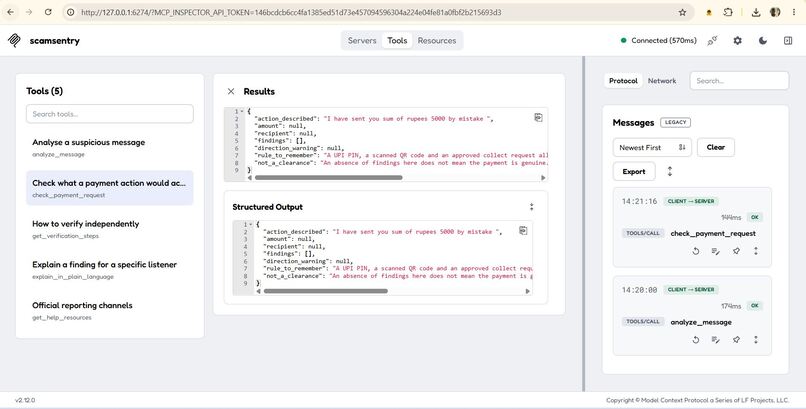This screenshot has height=409, width=806.
Task: Pin the check_payment_request message
Action: tap(736, 251)
